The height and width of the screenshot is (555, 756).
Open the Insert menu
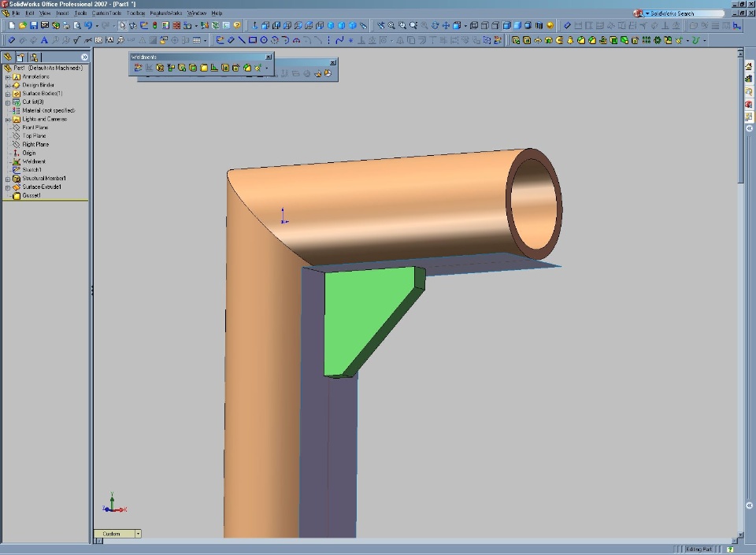tap(62, 13)
